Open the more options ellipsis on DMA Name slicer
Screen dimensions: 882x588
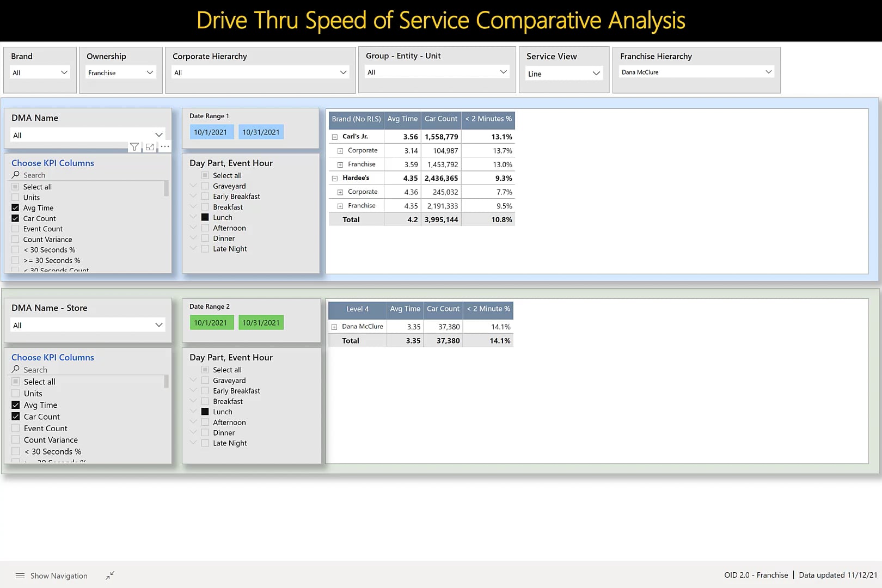(x=164, y=146)
